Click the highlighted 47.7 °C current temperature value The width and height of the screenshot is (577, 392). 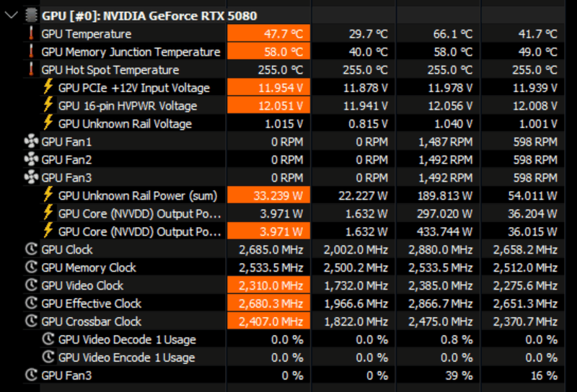point(268,33)
